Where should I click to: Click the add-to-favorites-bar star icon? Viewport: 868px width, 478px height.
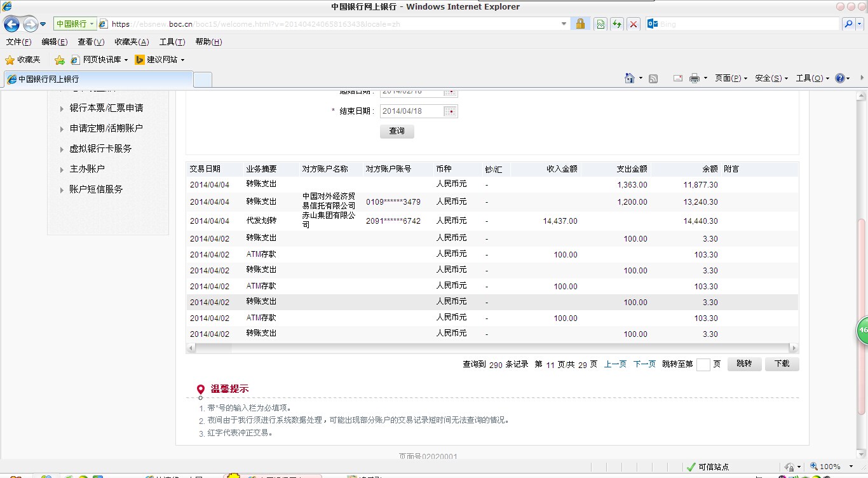pos(60,60)
